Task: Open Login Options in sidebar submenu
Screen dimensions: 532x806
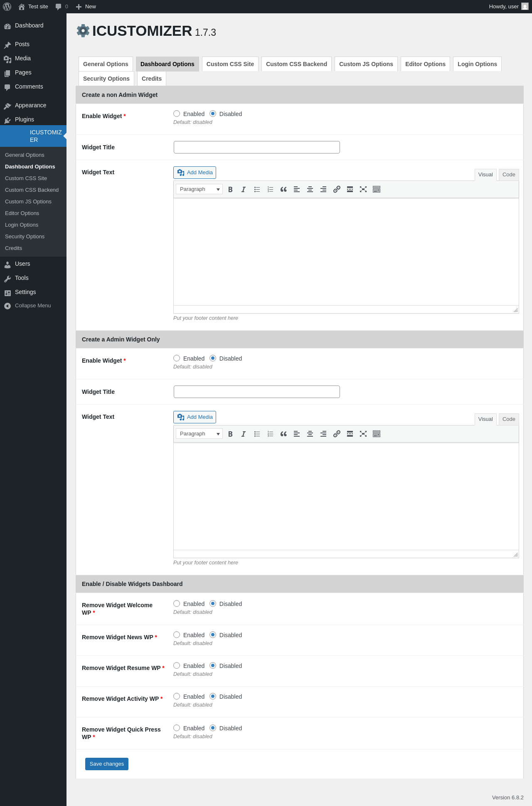Action: click(x=22, y=225)
